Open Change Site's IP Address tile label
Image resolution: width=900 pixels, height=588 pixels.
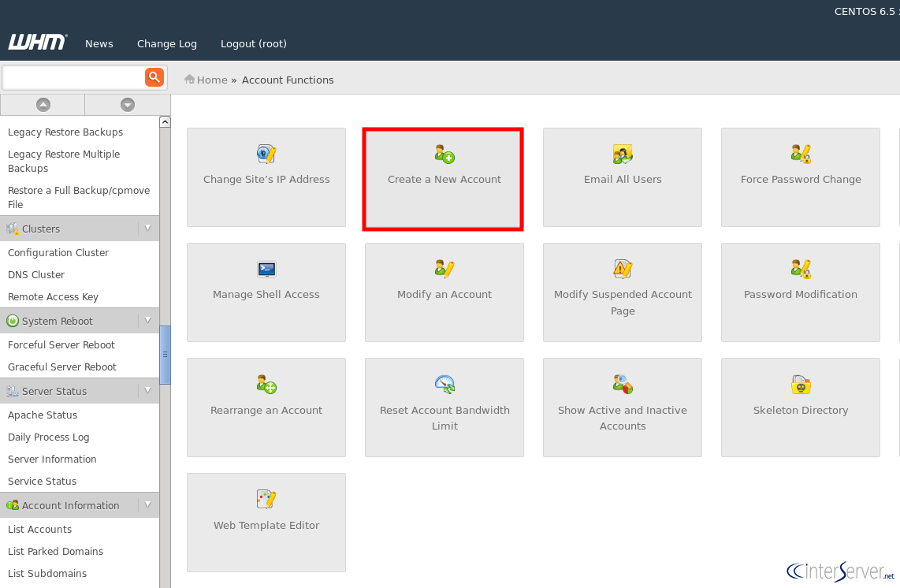point(266,179)
